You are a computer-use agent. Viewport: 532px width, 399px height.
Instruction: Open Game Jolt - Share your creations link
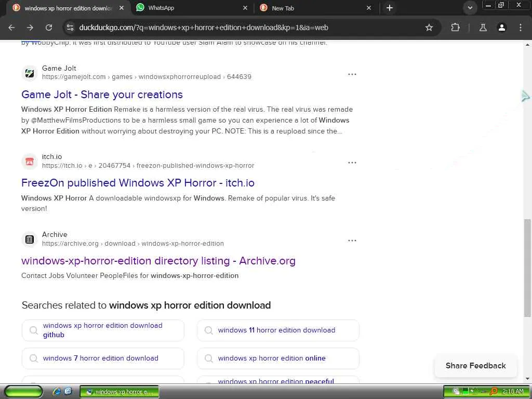coord(102,95)
